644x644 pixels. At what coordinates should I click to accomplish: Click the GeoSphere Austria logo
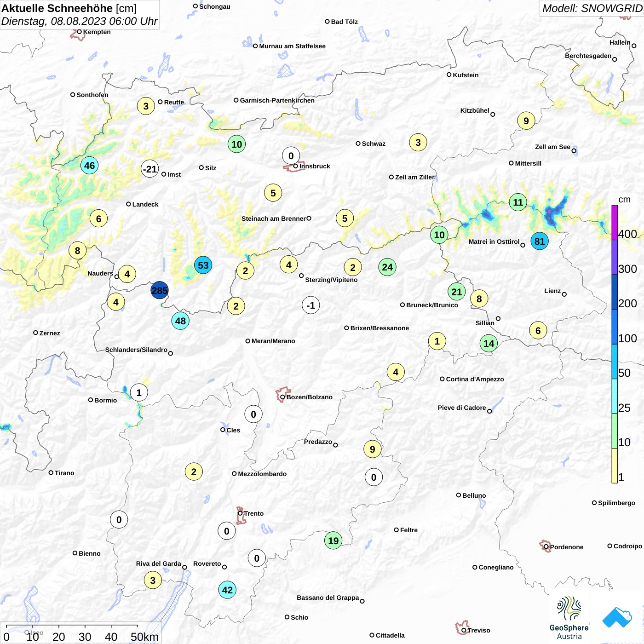(x=569, y=618)
